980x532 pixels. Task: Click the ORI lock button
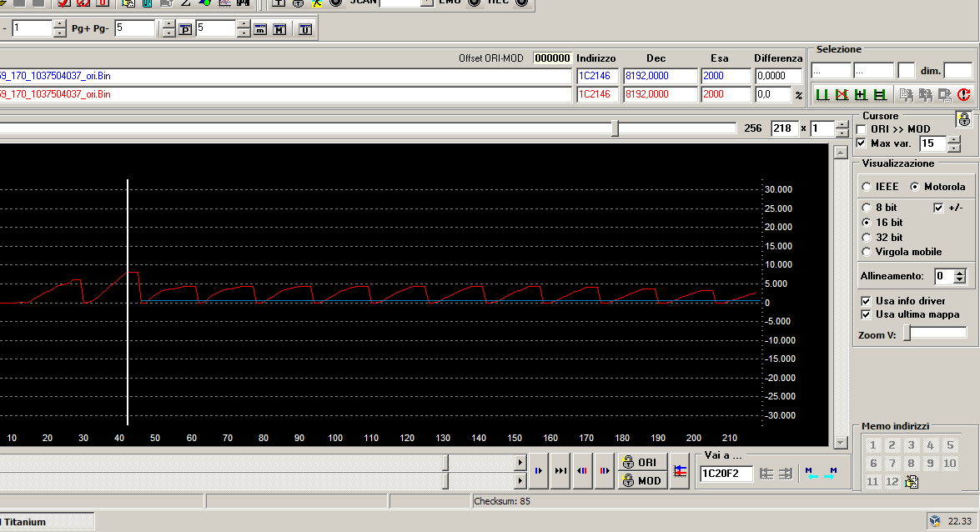click(642, 462)
